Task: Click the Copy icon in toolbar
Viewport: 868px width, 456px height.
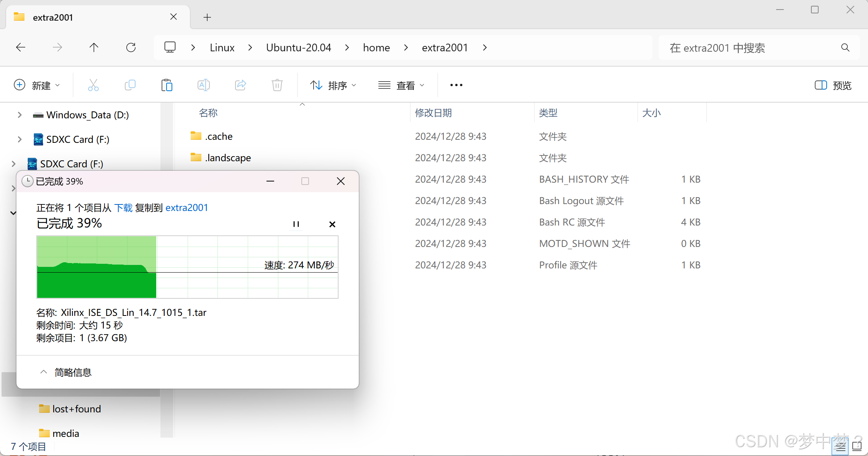Action: pos(130,85)
